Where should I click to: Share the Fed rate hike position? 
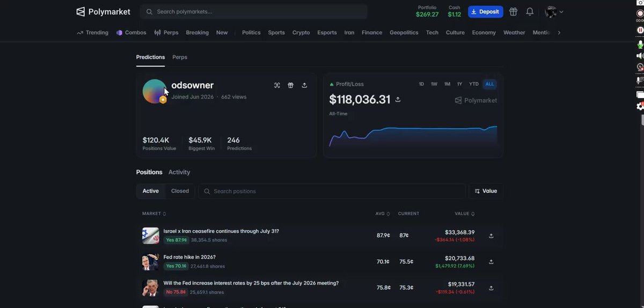(x=491, y=262)
